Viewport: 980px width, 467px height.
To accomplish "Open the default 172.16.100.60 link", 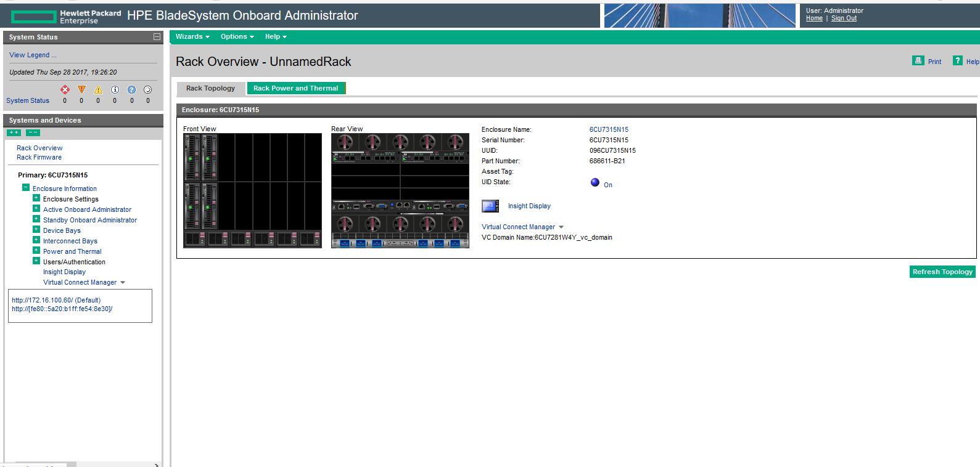I will coord(56,300).
